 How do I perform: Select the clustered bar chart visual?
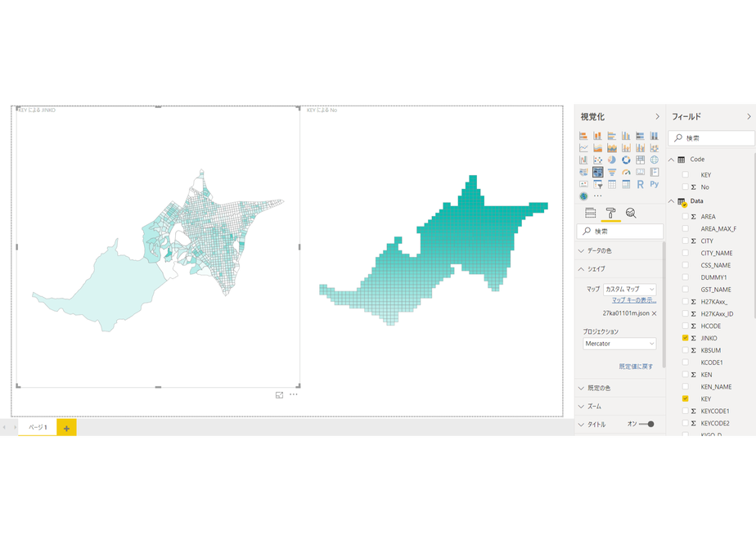[x=612, y=136]
